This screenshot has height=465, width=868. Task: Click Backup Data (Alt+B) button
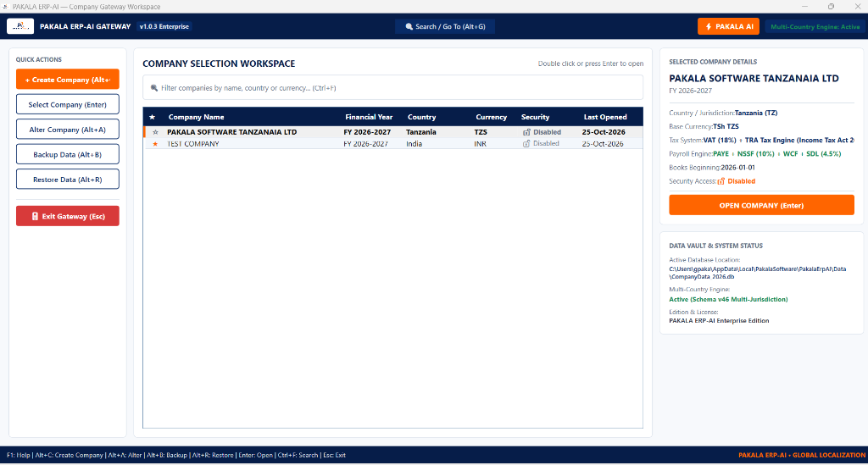tap(68, 154)
